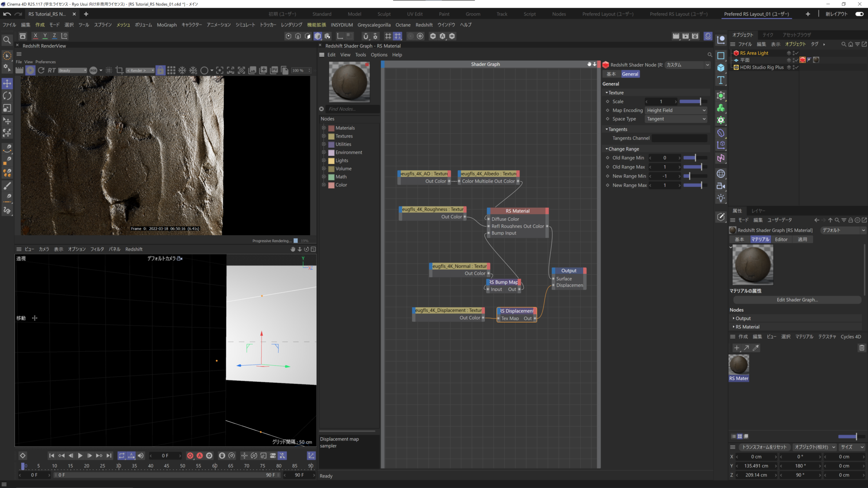The width and height of the screenshot is (868, 488).
Task: Toggle the visibility dots next to the 平面 object
Action: [x=793, y=60]
